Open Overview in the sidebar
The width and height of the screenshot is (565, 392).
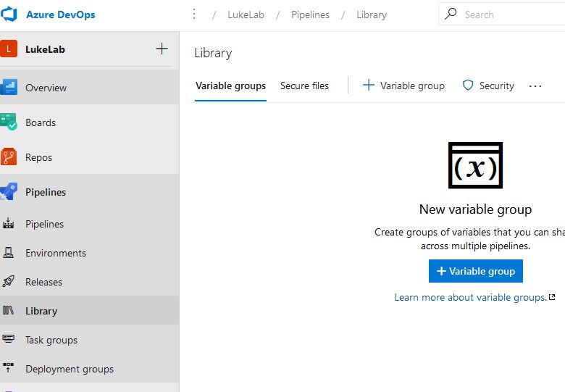point(46,88)
